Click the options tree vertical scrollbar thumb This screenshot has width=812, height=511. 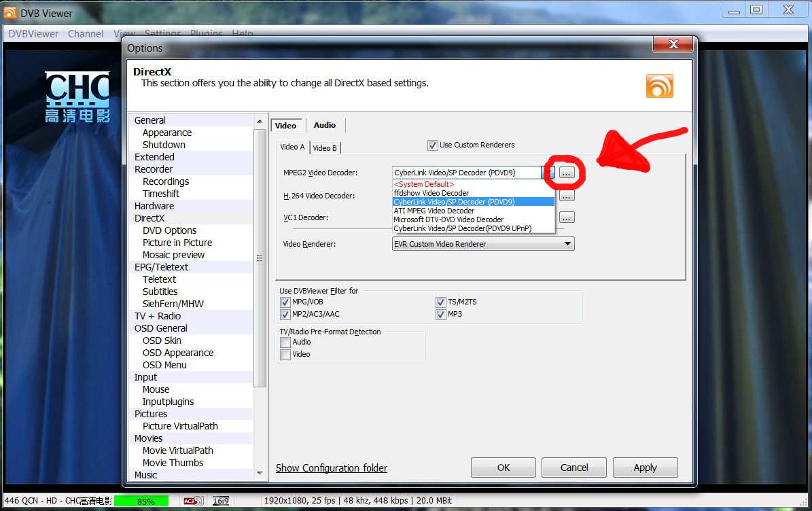[x=260, y=258]
